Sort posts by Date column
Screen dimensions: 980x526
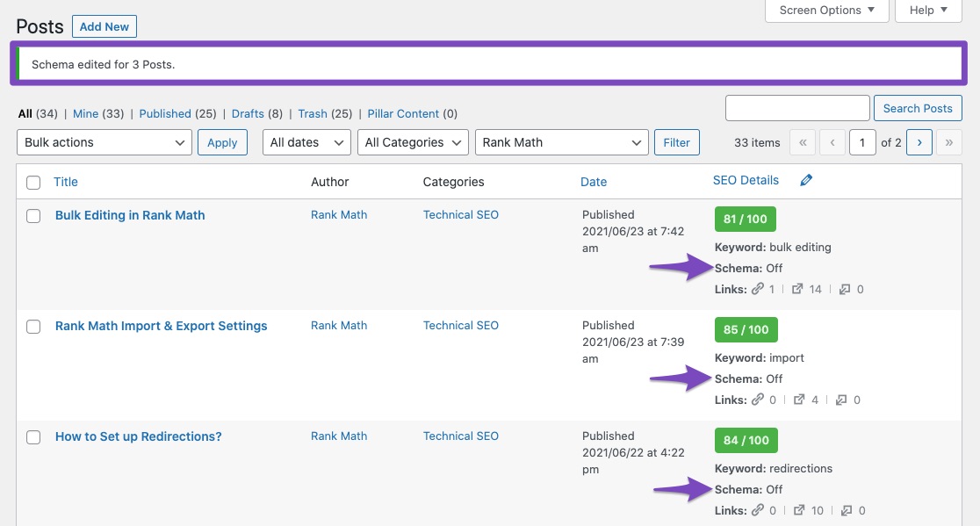coord(594,182)
